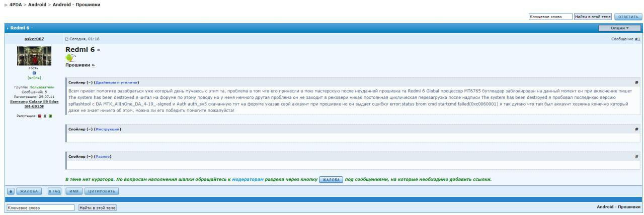Click ЖАЛОБА button below the post
The width and height of the screenshot is (644, 215).
point(29,191)
